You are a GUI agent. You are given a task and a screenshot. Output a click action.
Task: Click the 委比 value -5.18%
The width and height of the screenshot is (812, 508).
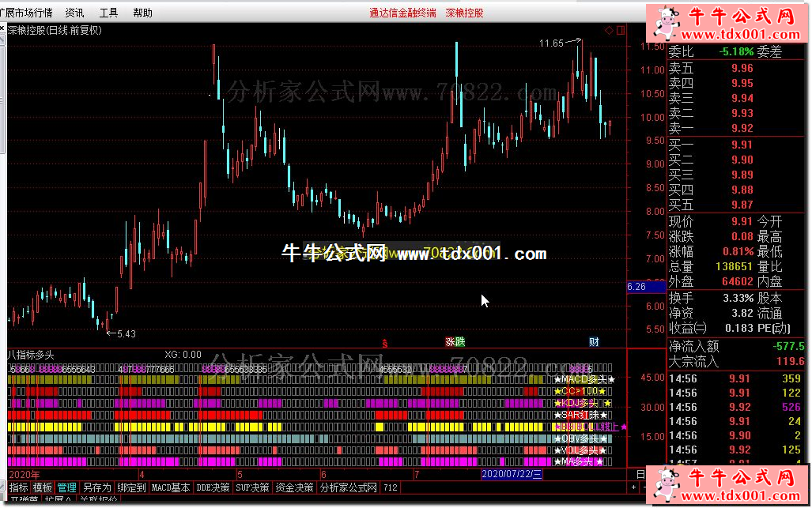coord(736,51)
